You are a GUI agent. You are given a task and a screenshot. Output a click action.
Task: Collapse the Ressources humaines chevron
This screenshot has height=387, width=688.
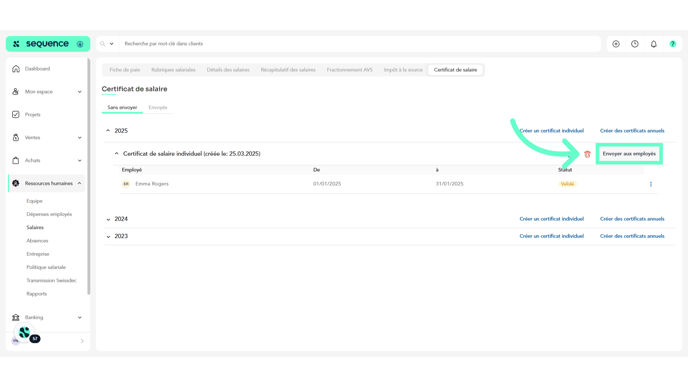coord(79,183)
